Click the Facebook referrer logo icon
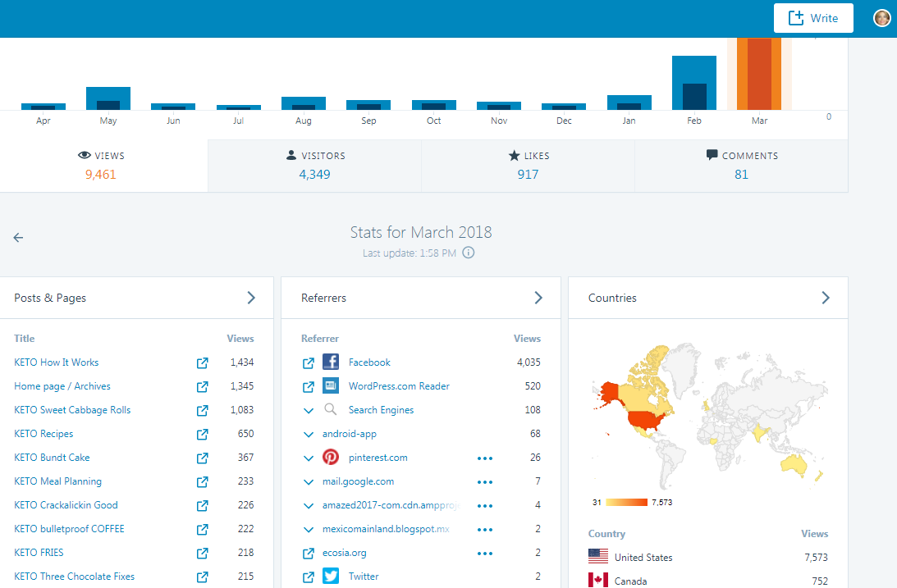The height and width of the screenshot is (588, 897). [331, 362]
